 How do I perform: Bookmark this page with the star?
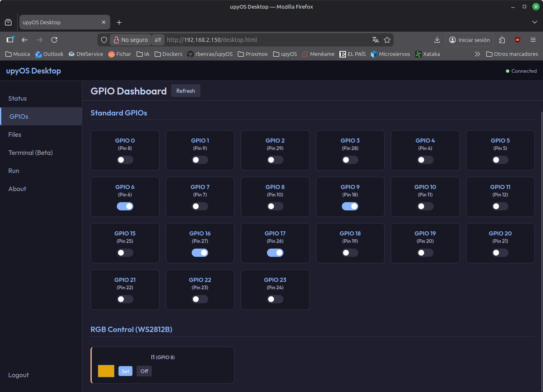pos(387,40)
